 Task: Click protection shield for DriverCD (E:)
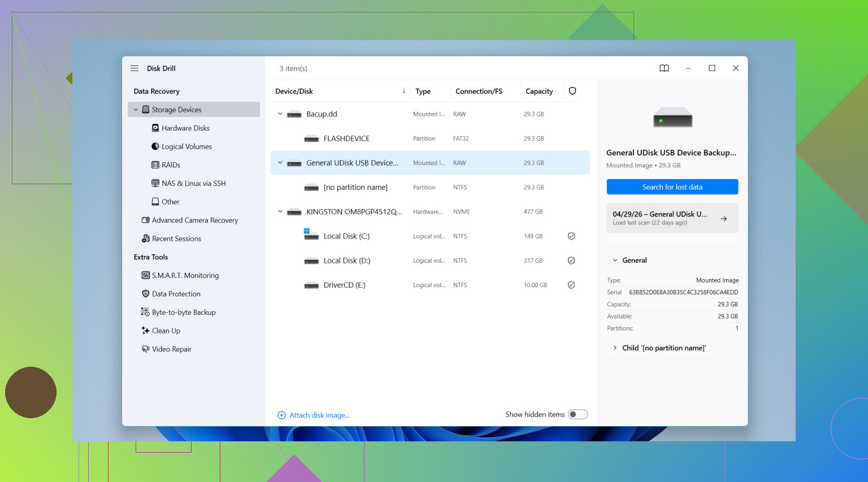[571, 285]
